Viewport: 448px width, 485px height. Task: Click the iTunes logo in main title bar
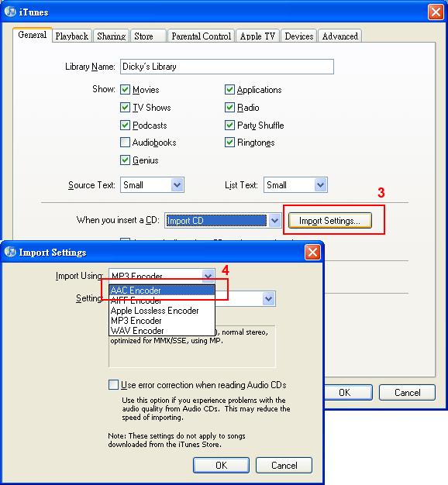[x=10, y=12]
